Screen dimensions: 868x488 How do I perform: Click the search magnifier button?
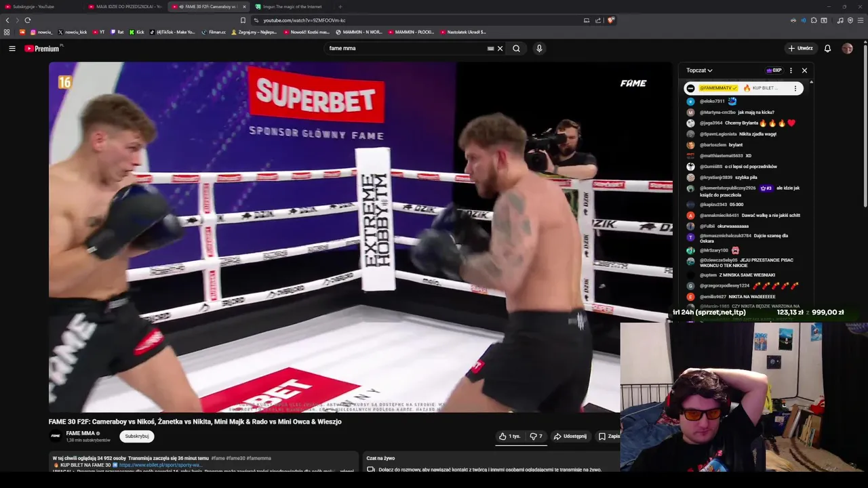516,48
